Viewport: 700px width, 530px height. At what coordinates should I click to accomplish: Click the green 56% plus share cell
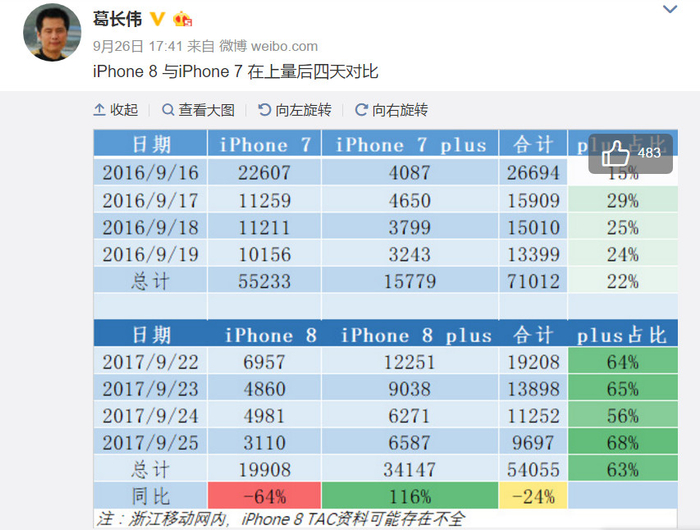[x=623, y=415]
